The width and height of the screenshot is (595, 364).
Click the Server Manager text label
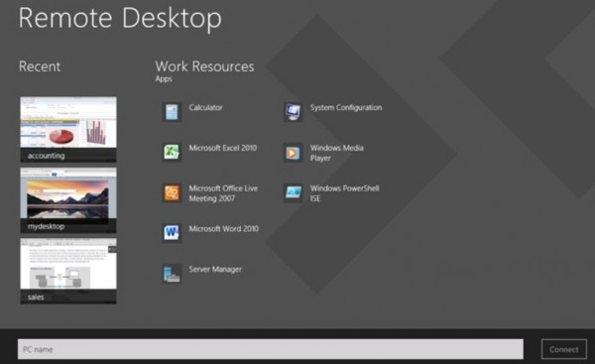(215, 269)
